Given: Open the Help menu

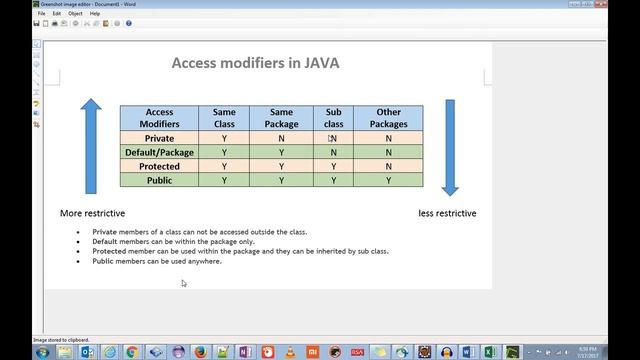Looking at the screenshot, I should (95, 13).
